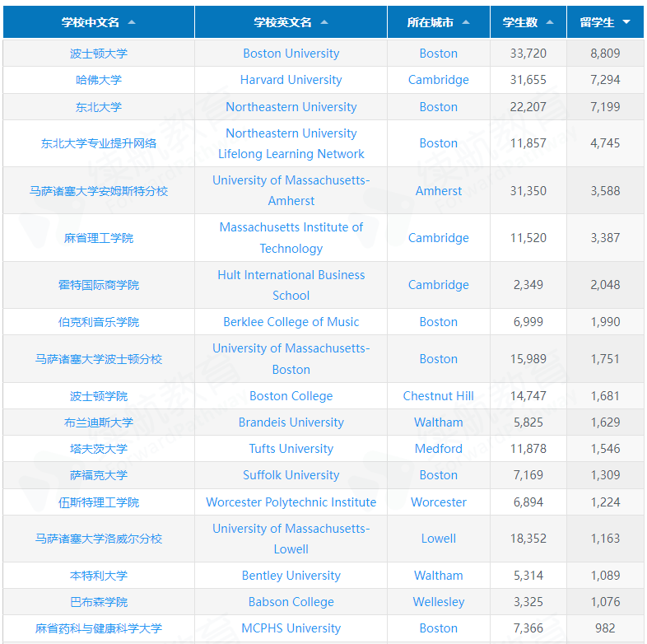Open 东北大学 link
The image size is (647, 644).
click(99, 107)
